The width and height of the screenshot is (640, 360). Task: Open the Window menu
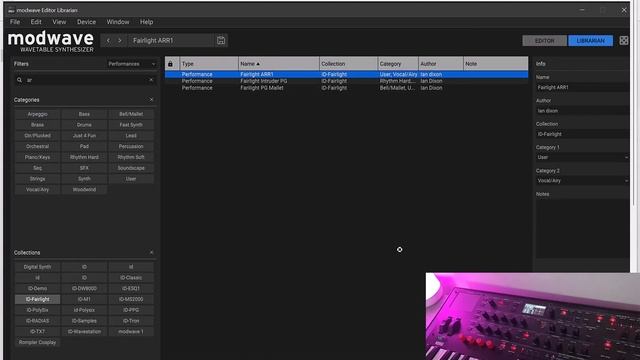(118, 22)
